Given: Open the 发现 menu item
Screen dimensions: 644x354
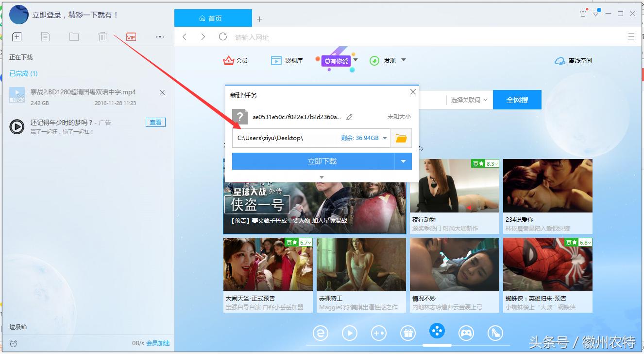Looking at the screenshot, I should pyautogui.click(x=383, y=61).
